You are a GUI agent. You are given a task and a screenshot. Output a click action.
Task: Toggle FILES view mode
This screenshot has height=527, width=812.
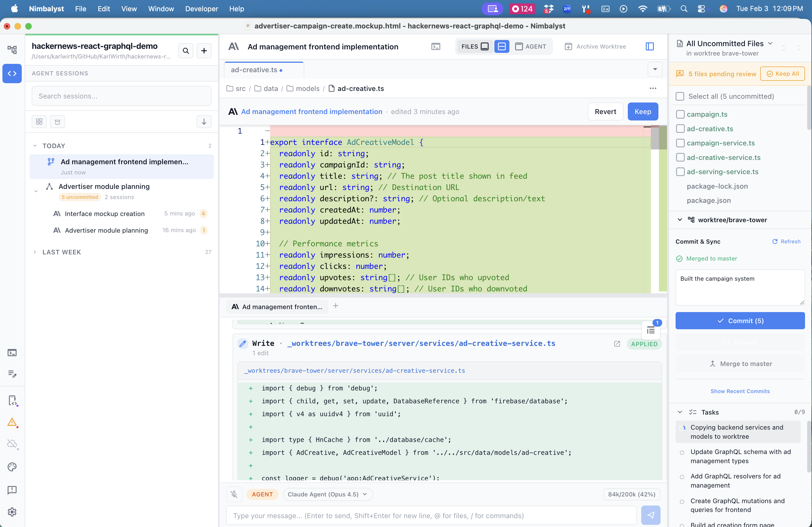(x=474, y=46)
